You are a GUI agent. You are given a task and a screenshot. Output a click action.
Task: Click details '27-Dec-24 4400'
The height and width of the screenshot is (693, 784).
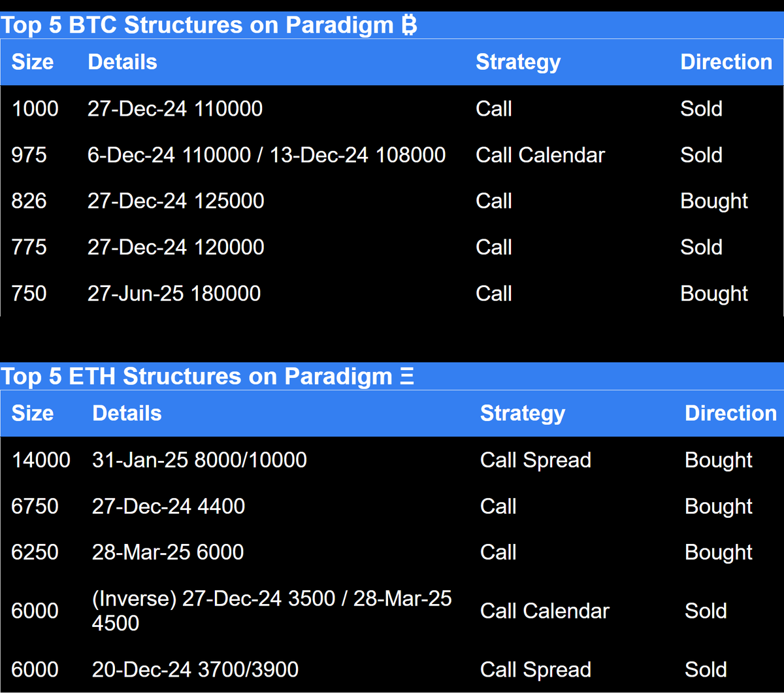coord(169,506)
